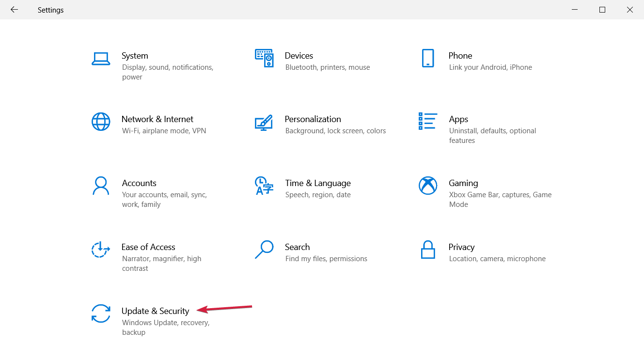
Task: Open Devices via its keyboard and speaker icon
Action: 264,58
